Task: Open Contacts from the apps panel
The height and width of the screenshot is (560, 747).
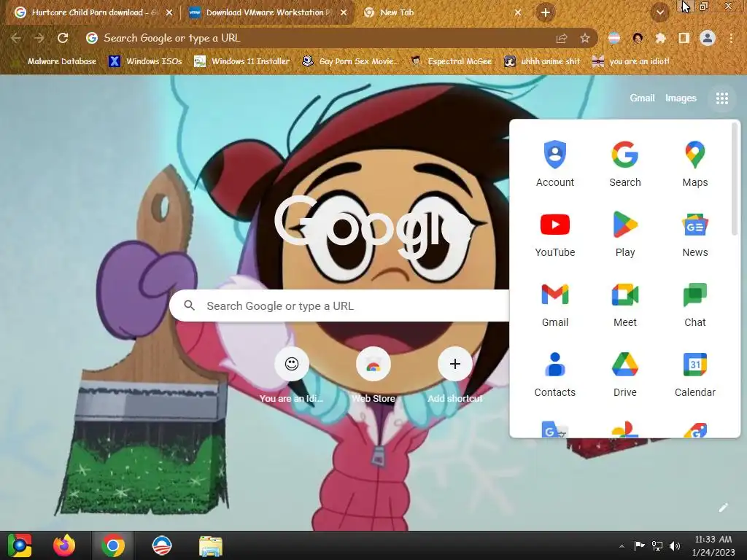Action: pos(555,374)
